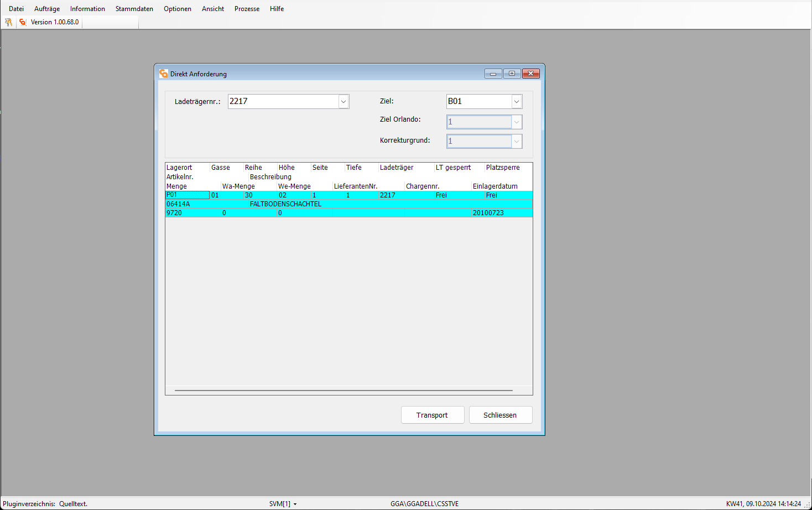Viewport: 812px width, 510px height.
Task: Click the Direkt Anforderung window title icon
Action: tap(163, 74)
